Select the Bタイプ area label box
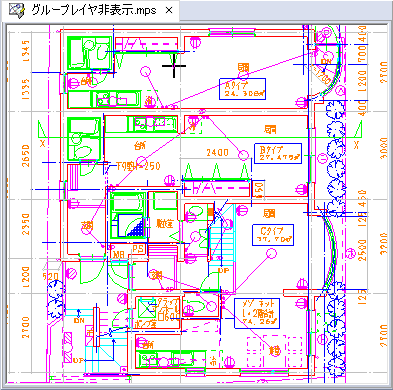 278,153
